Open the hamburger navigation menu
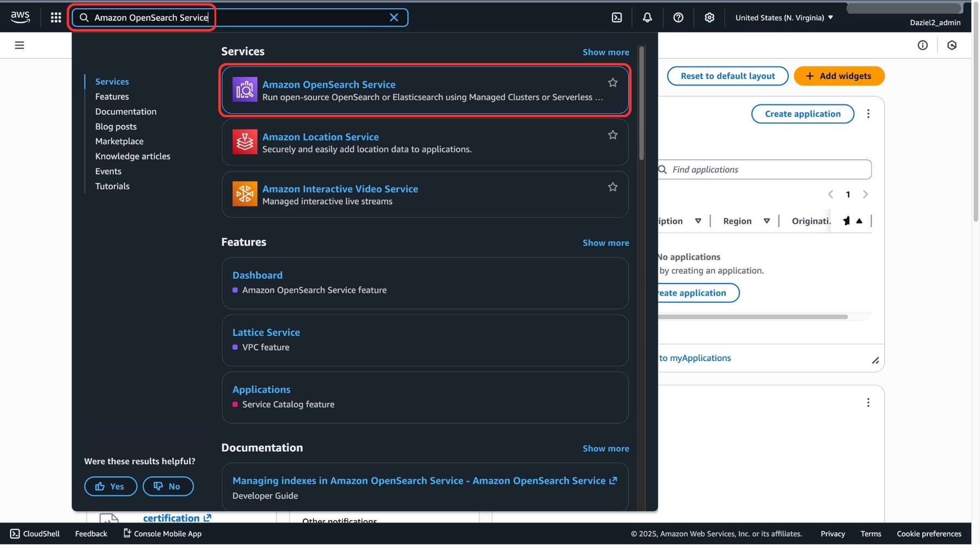Image resolution: width=980 pixels, height=546 pixels. 20,45
